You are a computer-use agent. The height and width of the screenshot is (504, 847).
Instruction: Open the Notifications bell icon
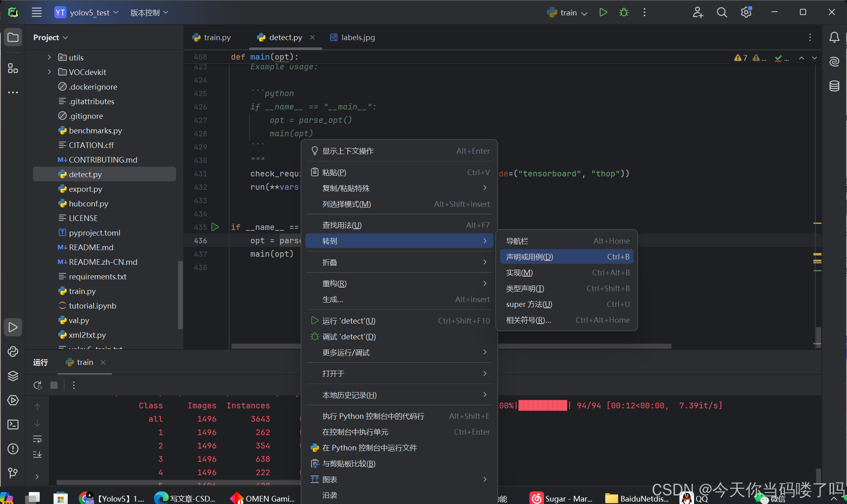pyautogui.click(x=834, y=38)
